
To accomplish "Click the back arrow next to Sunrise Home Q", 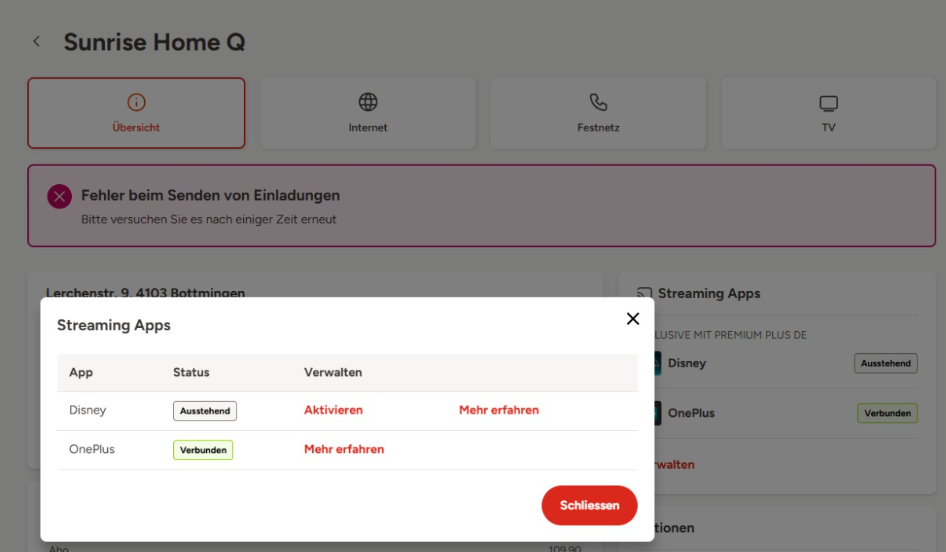I will tap(37, 42).
